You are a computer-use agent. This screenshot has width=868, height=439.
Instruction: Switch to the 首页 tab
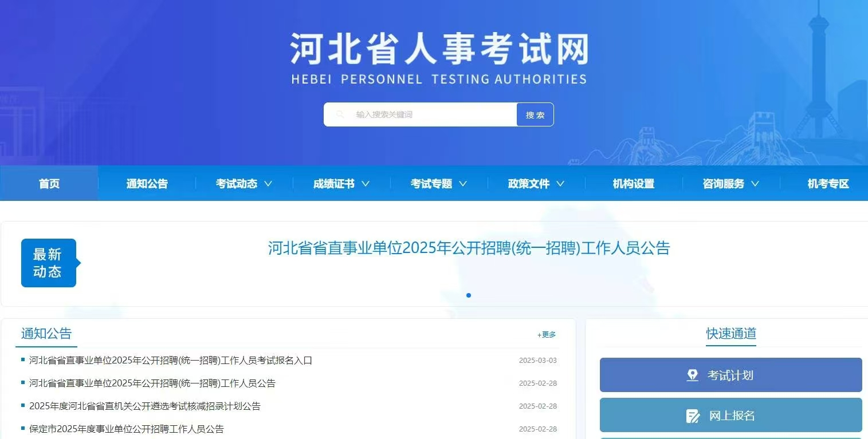click(49, 184)
